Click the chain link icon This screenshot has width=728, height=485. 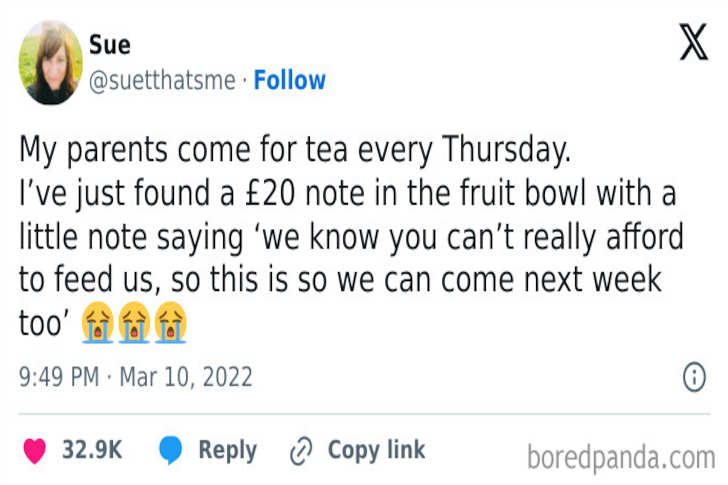pyautogui.click(x=300, y=452)
